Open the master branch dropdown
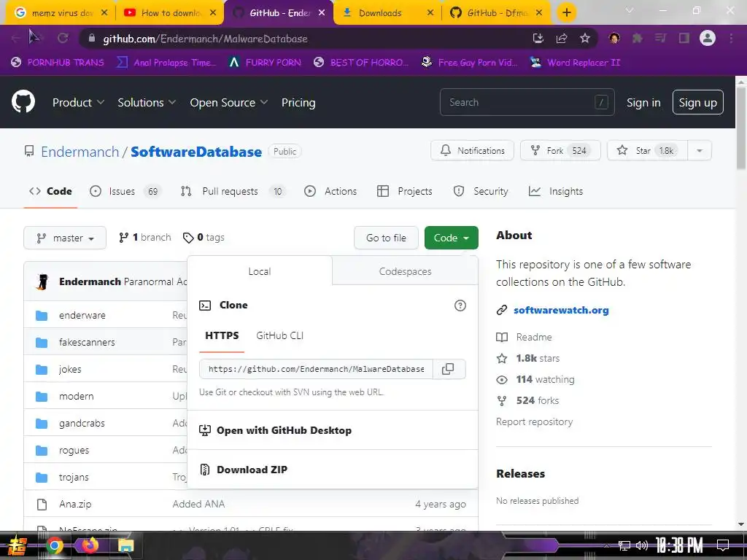 click(65, 238)
